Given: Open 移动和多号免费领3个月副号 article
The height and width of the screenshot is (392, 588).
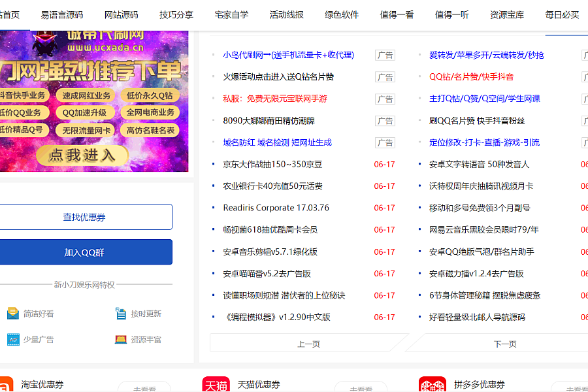Looking at the screenshot, I should coord(480,208).
